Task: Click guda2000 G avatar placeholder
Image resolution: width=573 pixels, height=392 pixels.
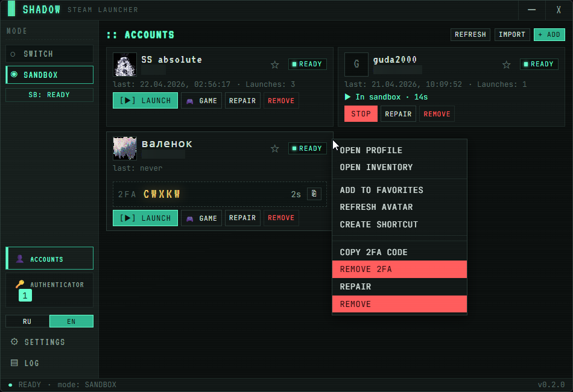Action: 356,65
